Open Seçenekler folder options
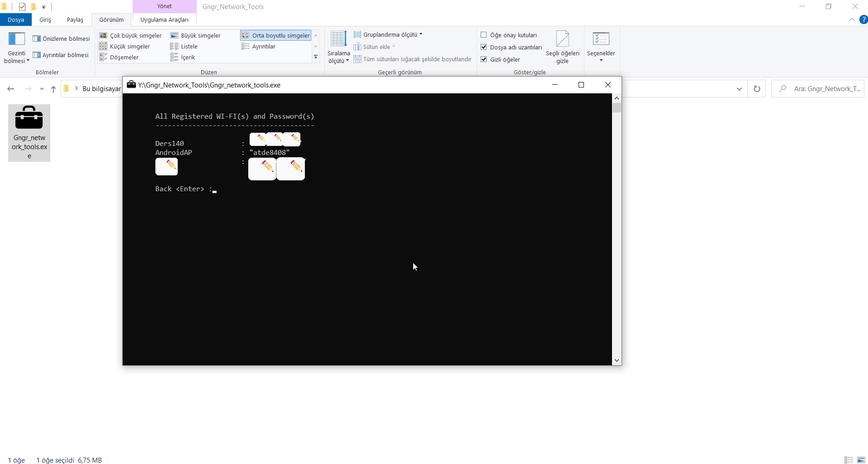 tap(601, 46)
